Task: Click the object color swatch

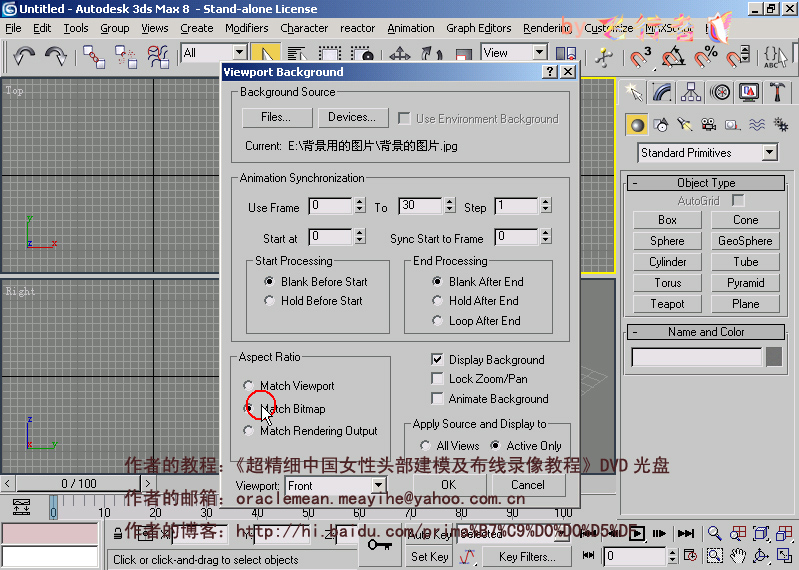Action: (x=774, y=357)
